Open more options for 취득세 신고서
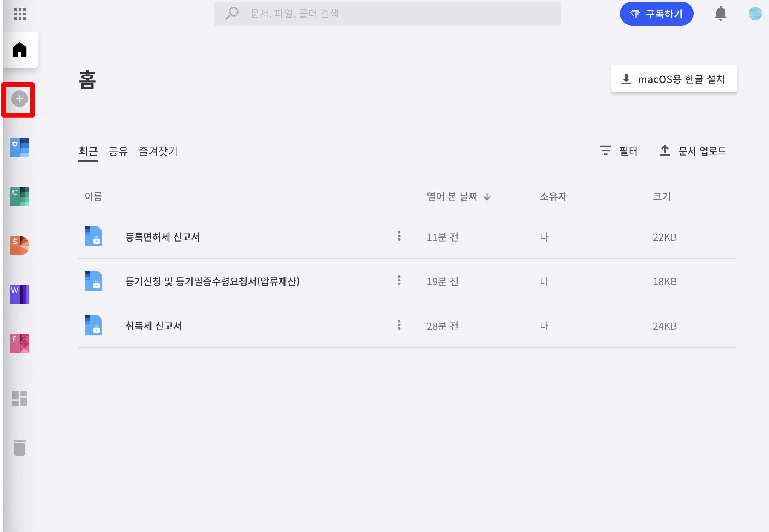Screen dimensions: 769x532 [399, 325]
